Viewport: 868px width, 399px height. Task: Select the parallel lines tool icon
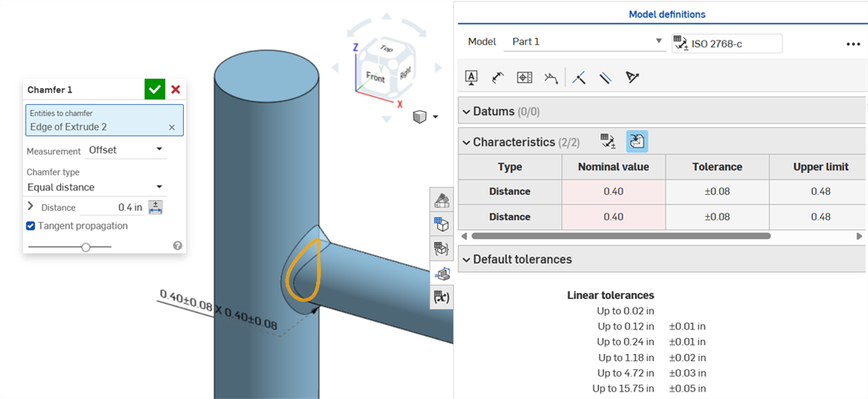coord(605,78)
